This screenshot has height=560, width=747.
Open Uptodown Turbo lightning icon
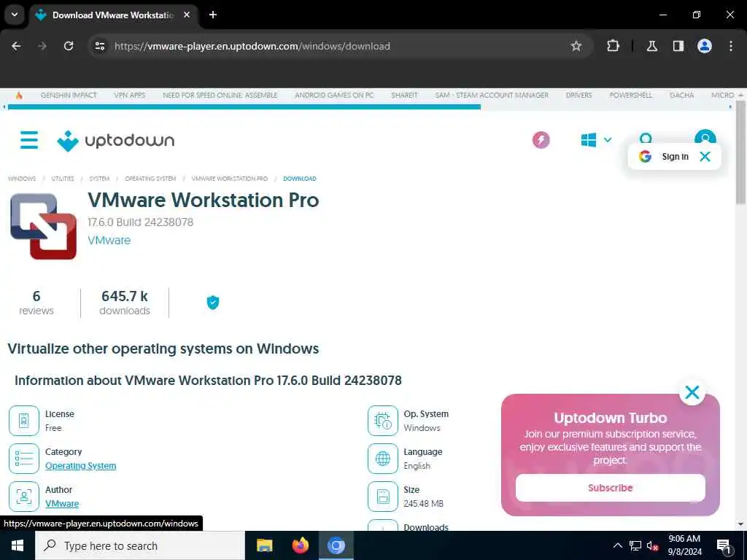click(x=541, y=140)
